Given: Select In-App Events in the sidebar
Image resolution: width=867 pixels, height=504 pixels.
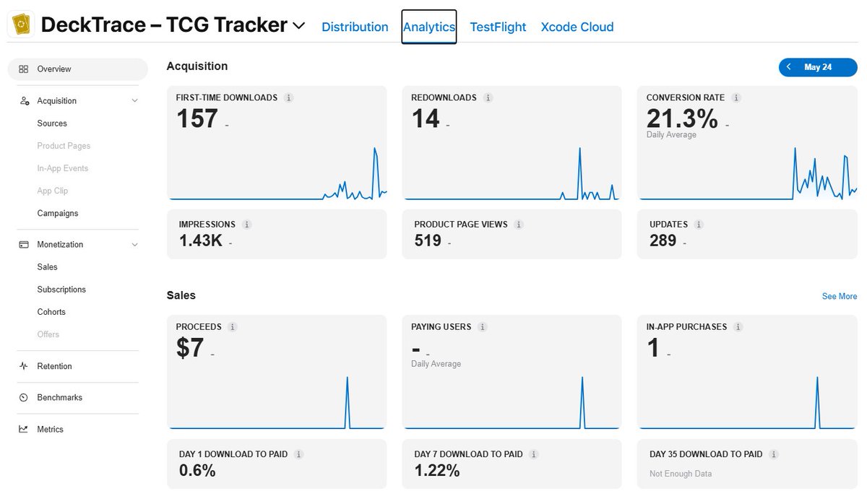Looking at the screenshot, I should pyautogui.click(x=63, y=168).
